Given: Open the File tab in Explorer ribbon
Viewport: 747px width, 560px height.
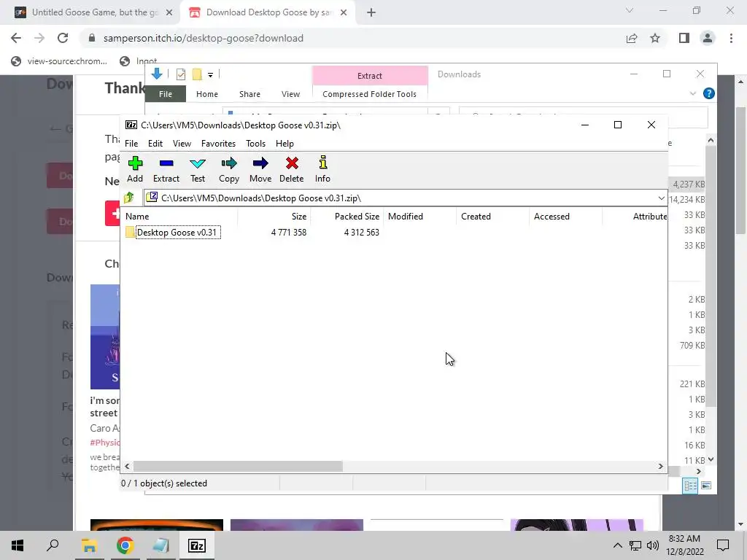Looking at the screenshot, I should click(x=166, y=94).
